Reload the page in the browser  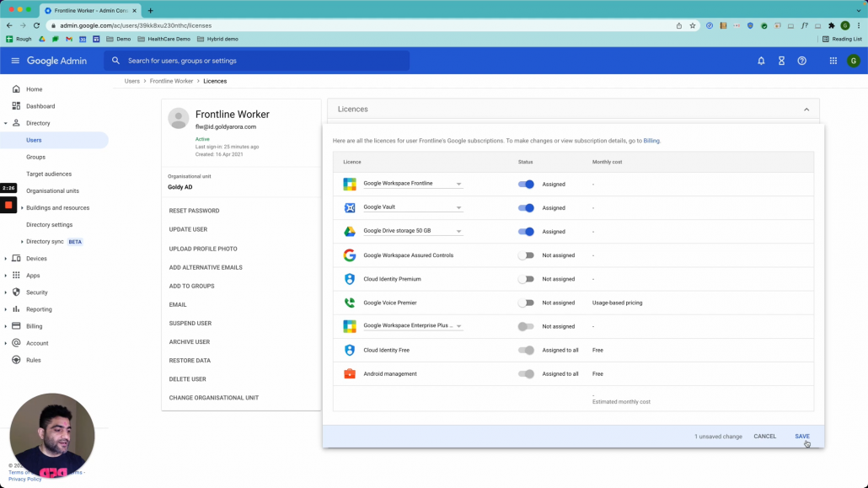click(x=36, y=25)
